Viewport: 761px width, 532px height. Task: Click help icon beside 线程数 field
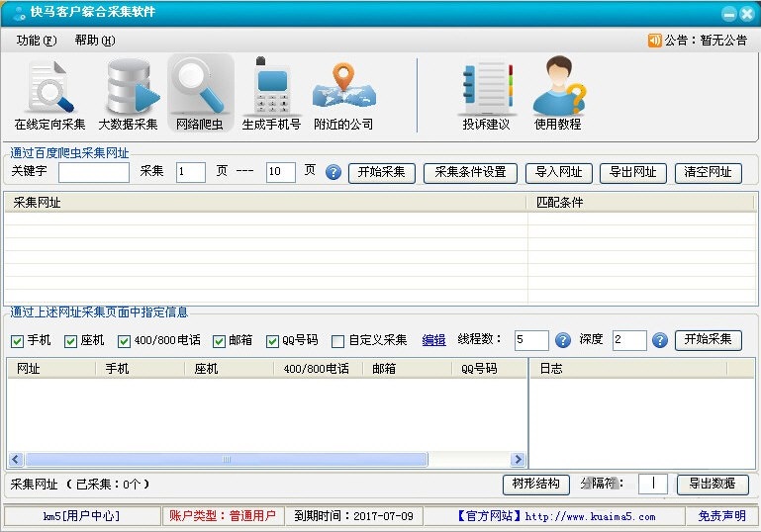tap(562, 340)
